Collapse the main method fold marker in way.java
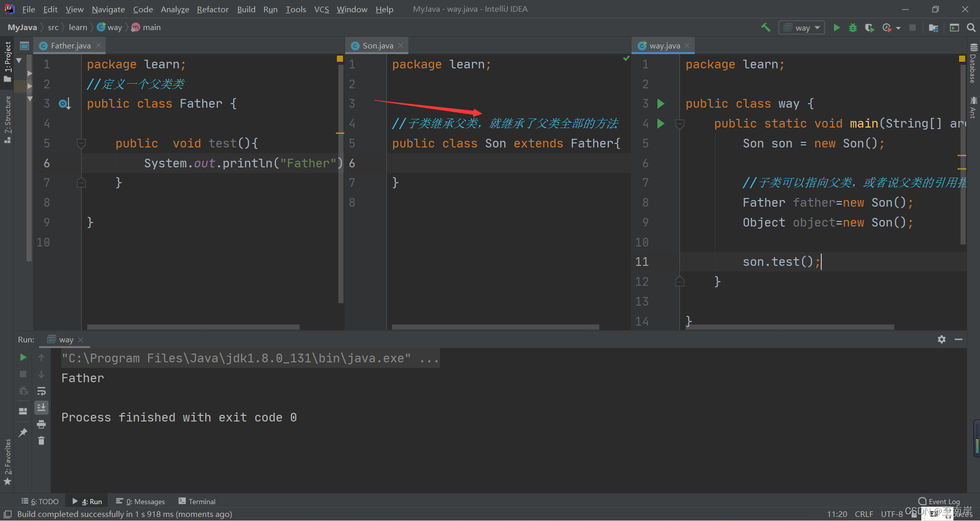The height and width of the screenshot is (521, 980). tap(680, 123)
